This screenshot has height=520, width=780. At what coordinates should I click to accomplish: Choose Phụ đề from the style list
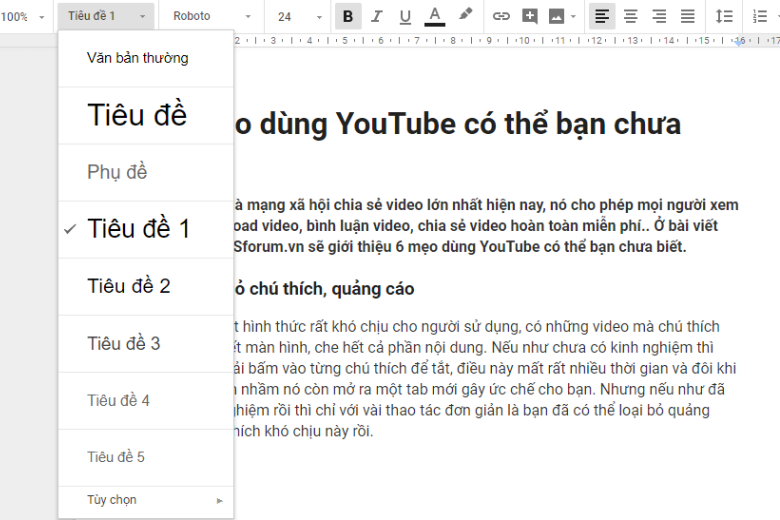[117, 172]
